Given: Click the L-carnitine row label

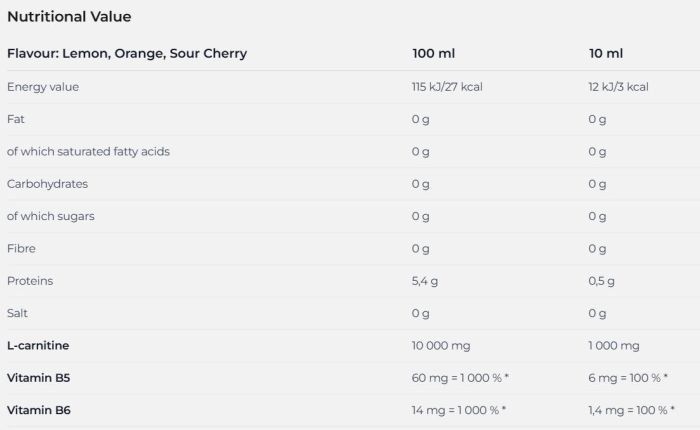Looking at the screenshot, I should [38, 345].
